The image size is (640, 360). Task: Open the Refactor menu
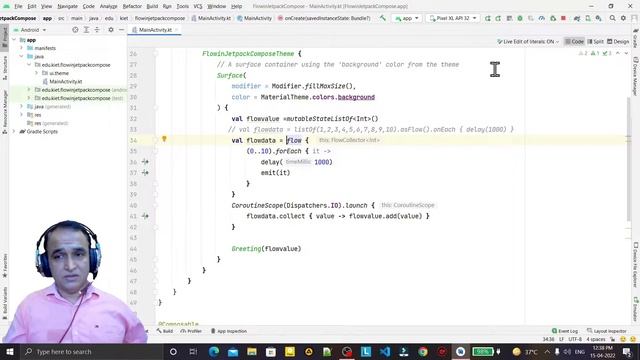[x=132, y=6]
